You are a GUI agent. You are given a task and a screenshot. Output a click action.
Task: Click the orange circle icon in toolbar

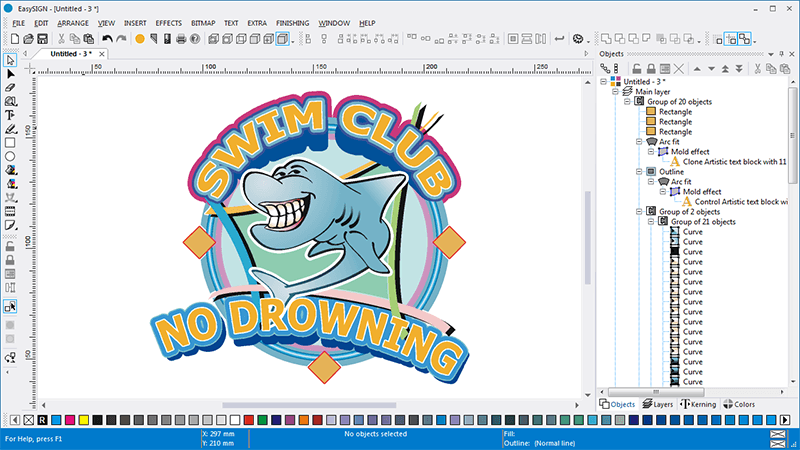[x=140, y=39]
